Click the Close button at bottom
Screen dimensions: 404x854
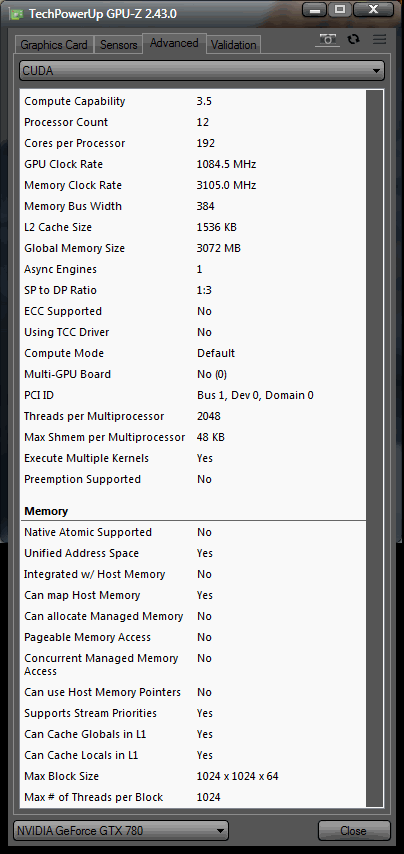[354, 831]
